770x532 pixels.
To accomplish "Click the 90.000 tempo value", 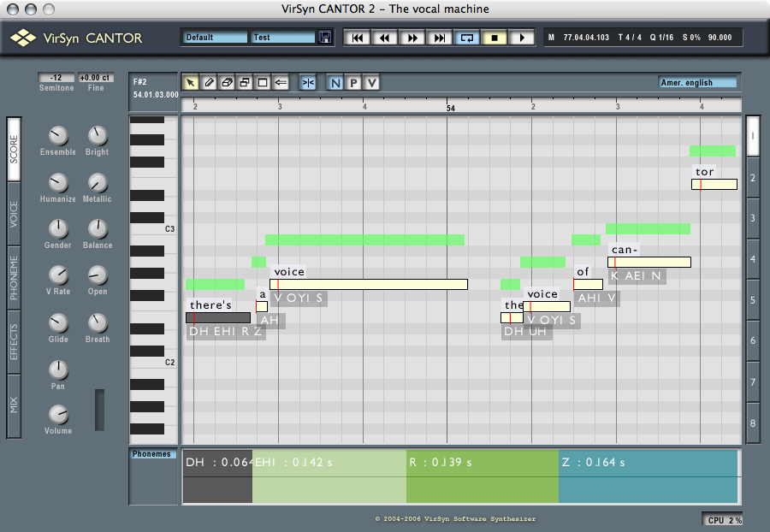I will pyautogui.click(x=720, y=38).
